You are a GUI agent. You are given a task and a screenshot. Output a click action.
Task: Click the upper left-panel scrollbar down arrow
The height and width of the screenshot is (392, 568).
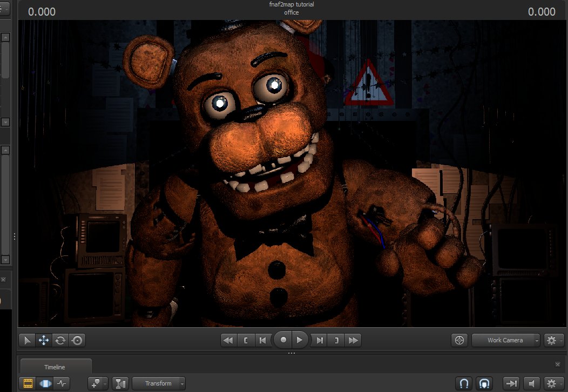point(5,122)
